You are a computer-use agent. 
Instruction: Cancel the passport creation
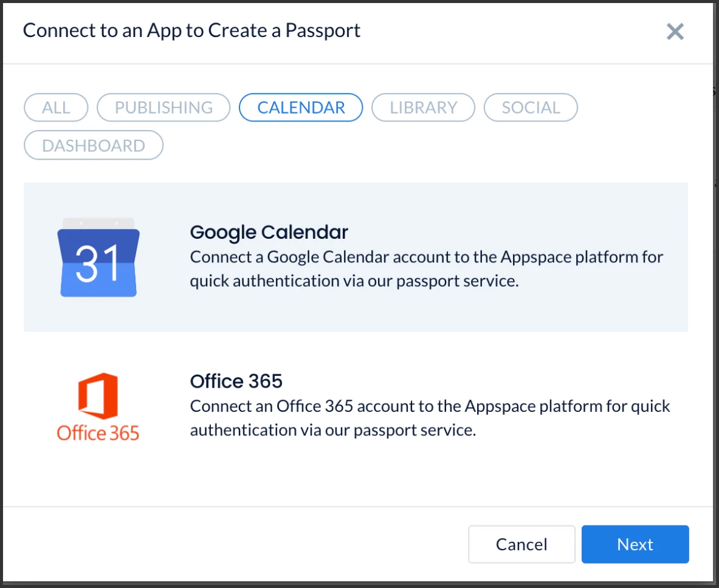point(521,544)
